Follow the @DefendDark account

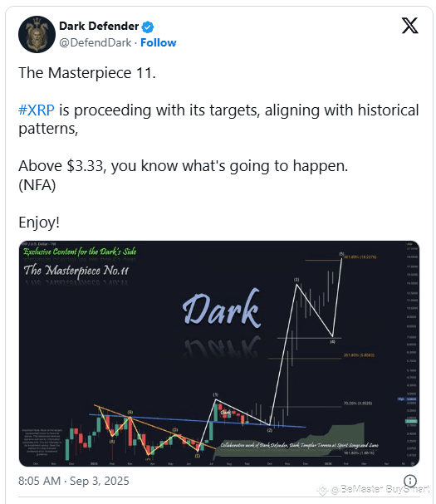(158, 42)
